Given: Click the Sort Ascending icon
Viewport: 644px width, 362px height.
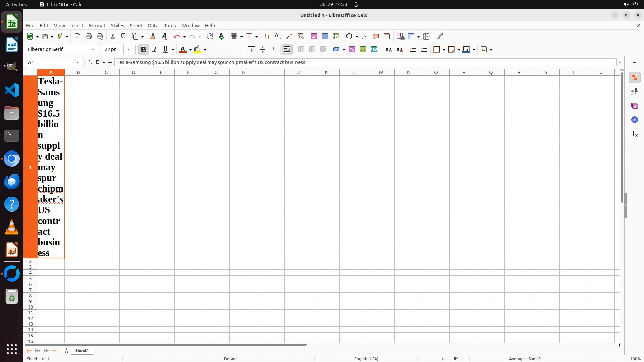Looking at the screenshot, I should tap(278, 36).
